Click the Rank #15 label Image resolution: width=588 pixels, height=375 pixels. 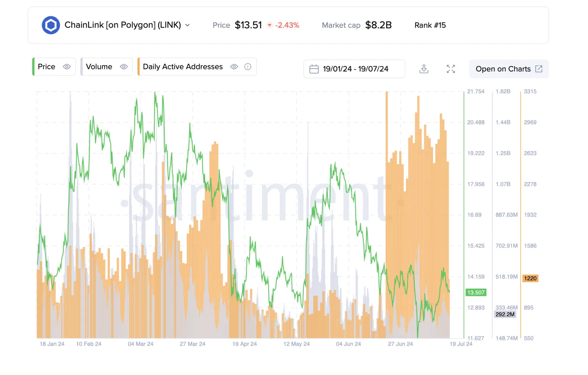click(x=430, y=25)
